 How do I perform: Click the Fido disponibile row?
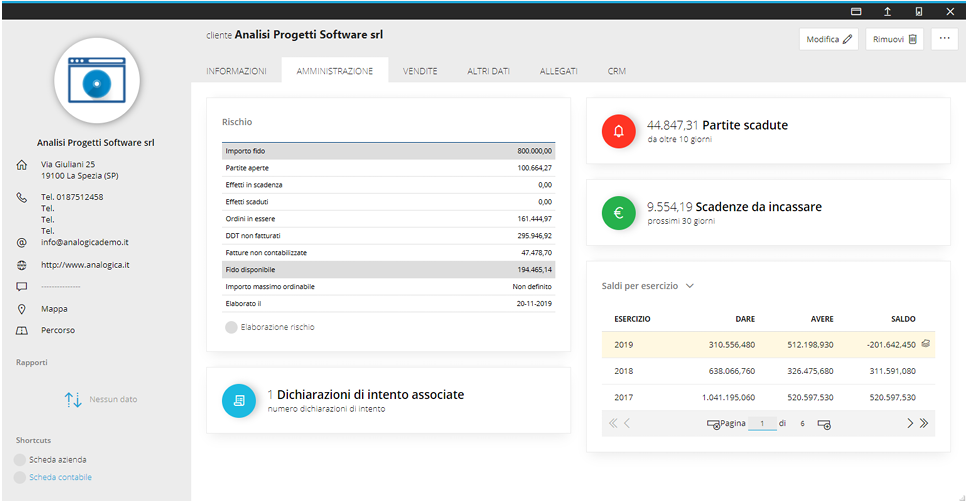[x=388, y=269]
